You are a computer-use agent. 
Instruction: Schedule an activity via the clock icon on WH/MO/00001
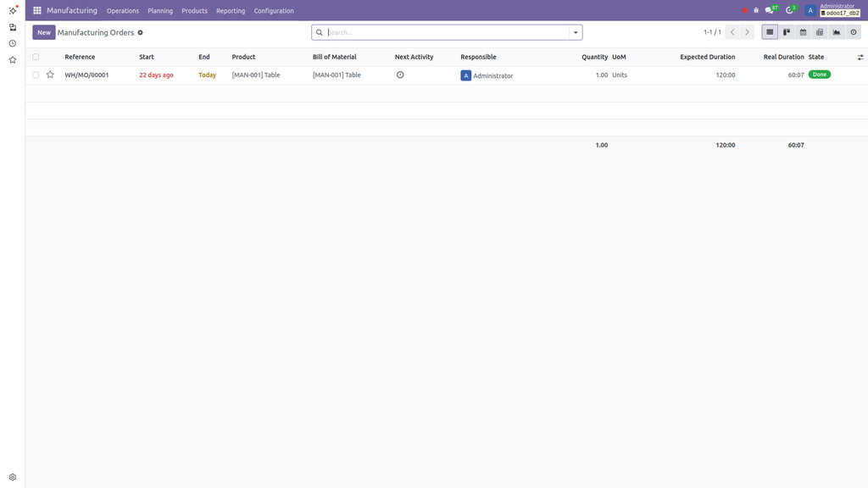(399, 75)
